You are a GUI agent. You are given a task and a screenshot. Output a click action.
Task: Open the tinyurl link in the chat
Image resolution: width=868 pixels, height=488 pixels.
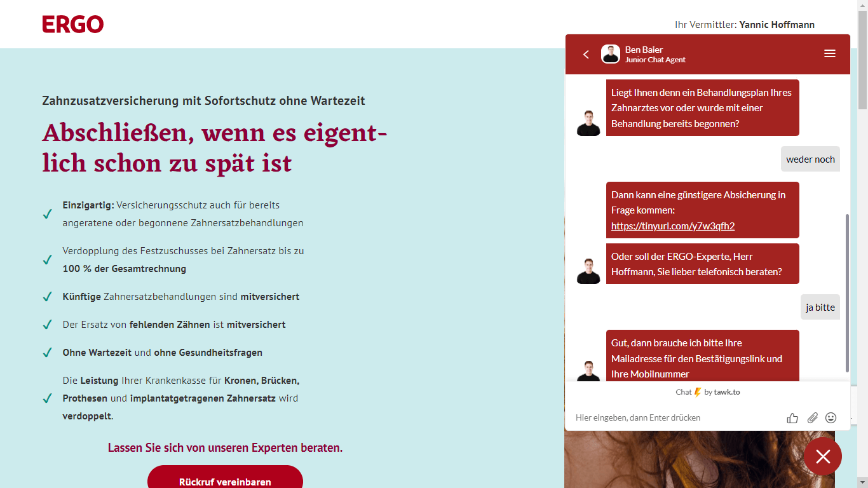pyautogui.click(x=672, y=226)
